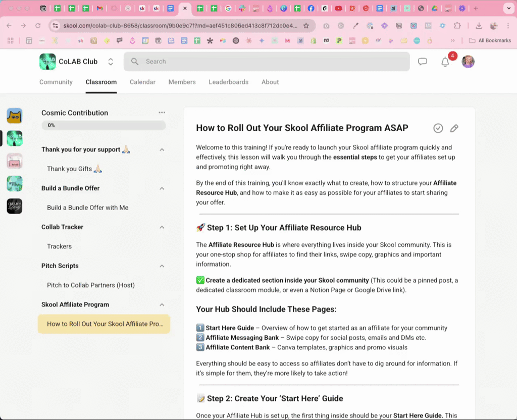Switch to the yellow cat community
The image size is (517, 420).
pos(15,116)
